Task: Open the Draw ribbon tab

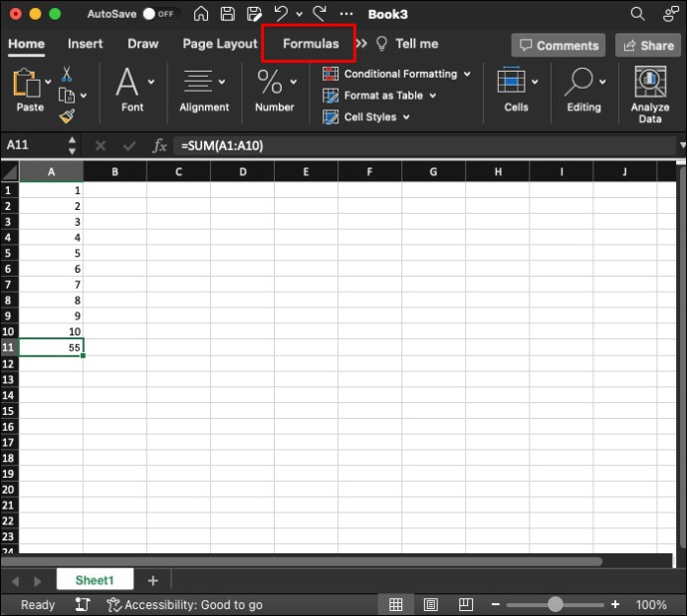Action: (142, 44)
